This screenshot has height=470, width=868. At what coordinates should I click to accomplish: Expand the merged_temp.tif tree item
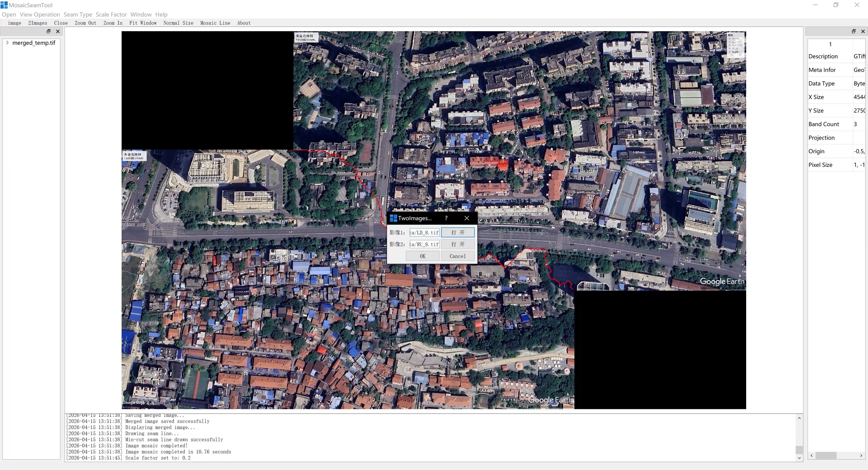tap(7, 43)
